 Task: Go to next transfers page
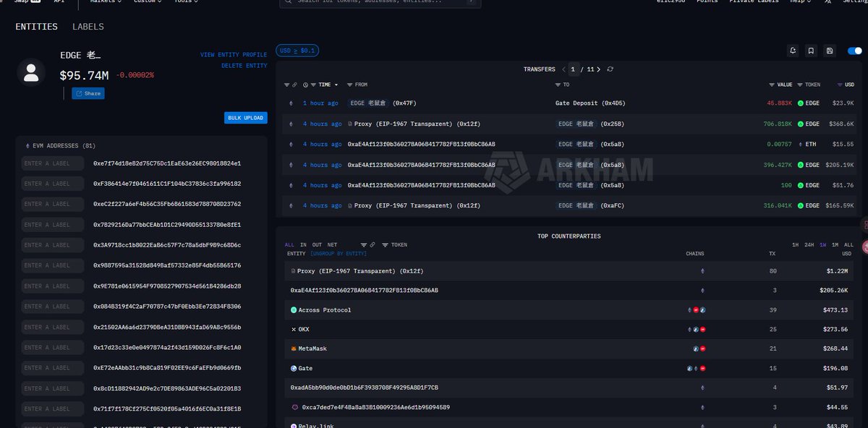pos(600,69)
